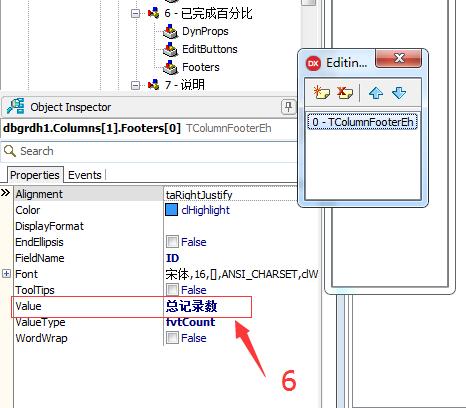
Task: Click the clHighlight value text
Action: 206,210
